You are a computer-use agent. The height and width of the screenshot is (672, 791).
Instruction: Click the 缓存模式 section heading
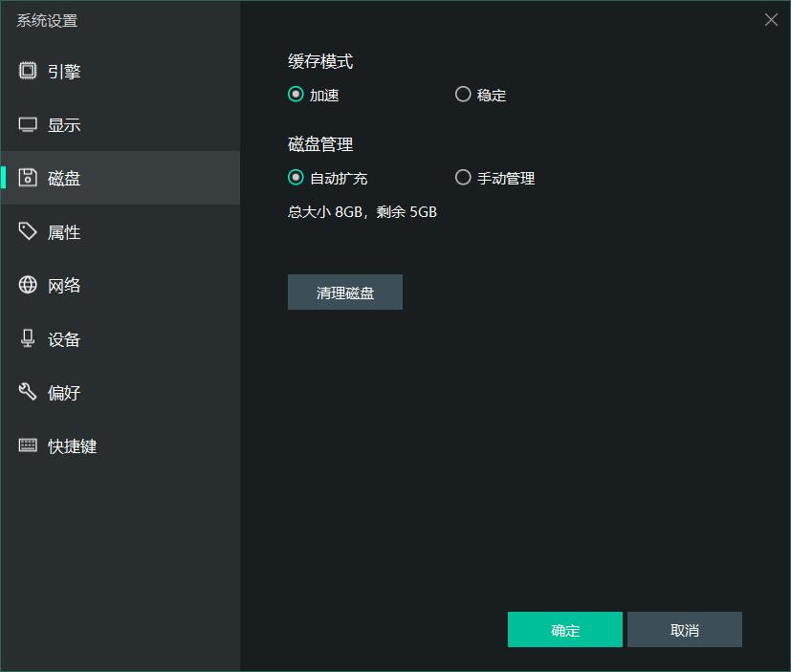pos(321,60)
